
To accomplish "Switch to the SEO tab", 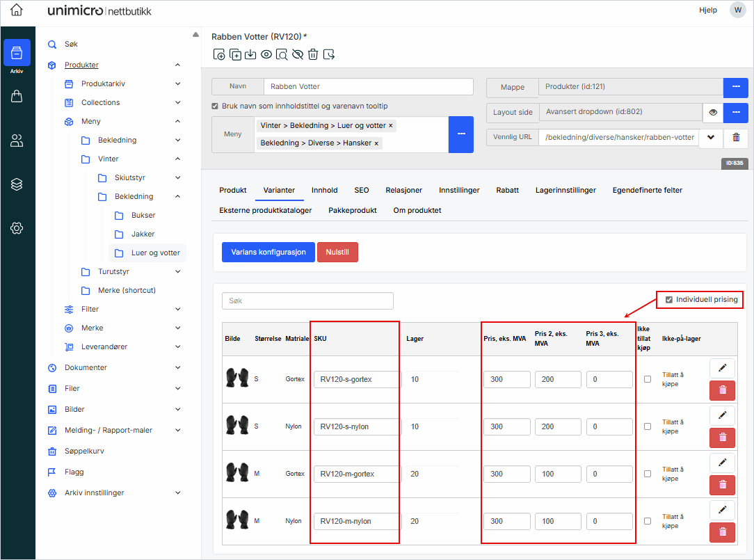I will [x=361, y=189].
